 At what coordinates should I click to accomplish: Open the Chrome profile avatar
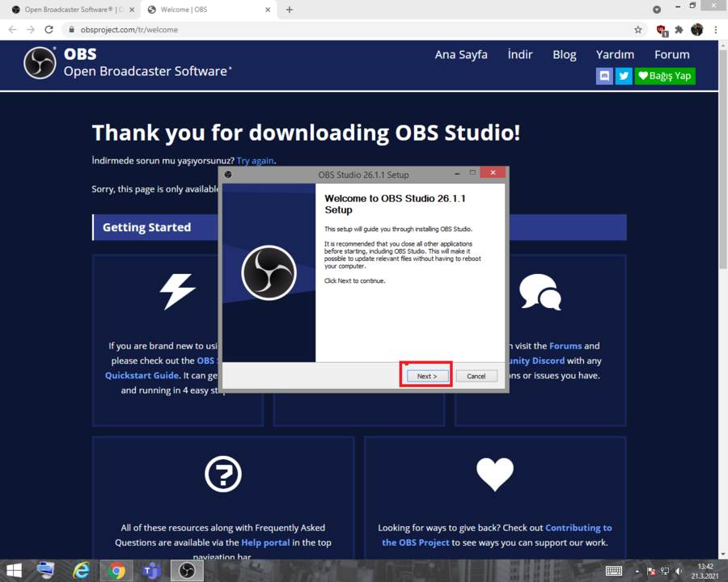pyautogui.click(x=697, y=30)
